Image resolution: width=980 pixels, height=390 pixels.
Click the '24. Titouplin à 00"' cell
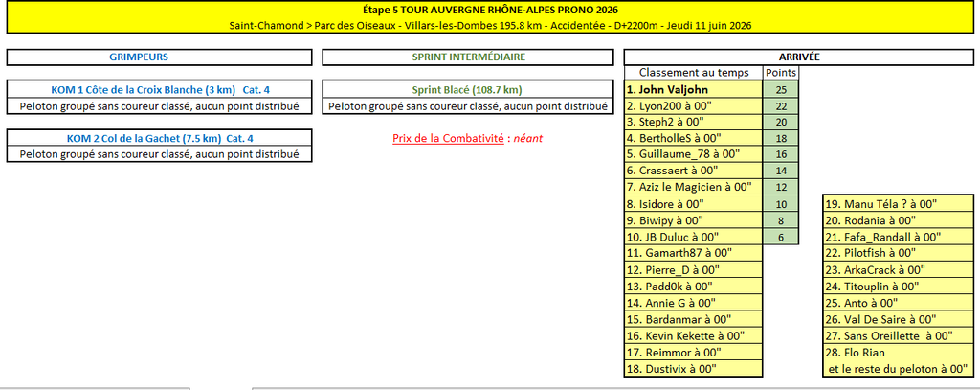[898, 287]
